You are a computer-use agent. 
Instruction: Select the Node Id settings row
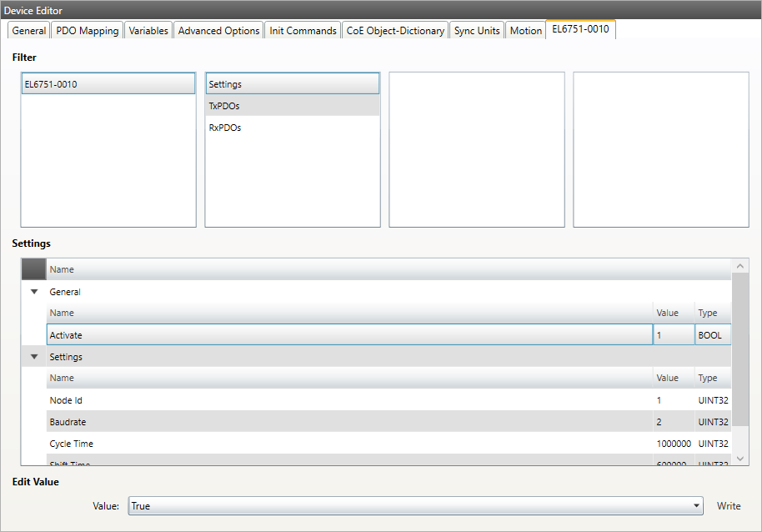click(x=348, y=400)
